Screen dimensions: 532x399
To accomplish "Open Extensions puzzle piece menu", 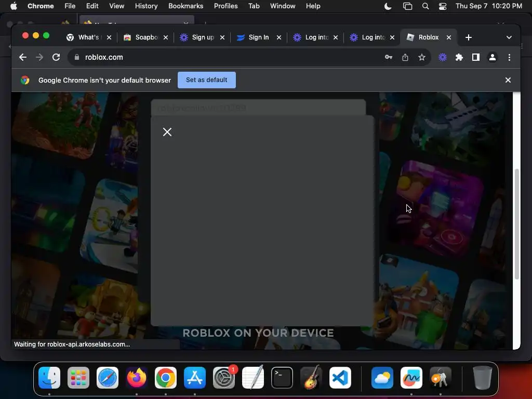I will 459,57.
